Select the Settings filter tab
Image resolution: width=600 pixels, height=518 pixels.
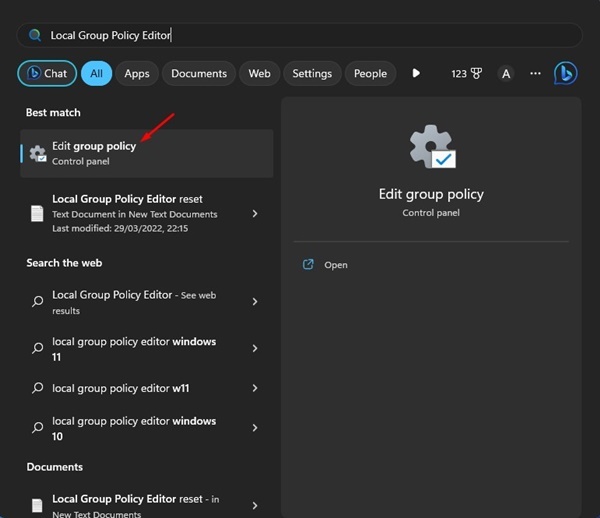[x=312, y=73]
